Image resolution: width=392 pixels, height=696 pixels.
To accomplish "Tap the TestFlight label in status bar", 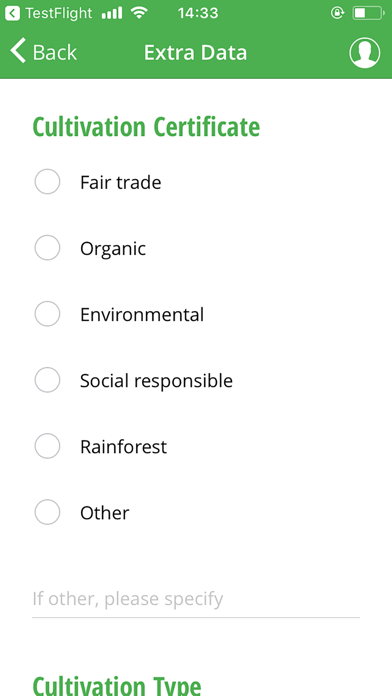I will [x=59, y=13].
